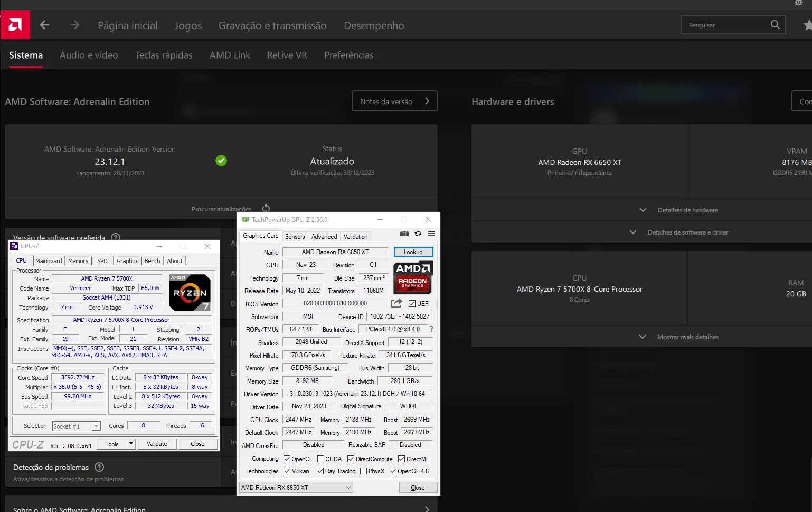Toggle the CUDA checkbox
This screenshot has height=512, width=812.
pos(320,459)
